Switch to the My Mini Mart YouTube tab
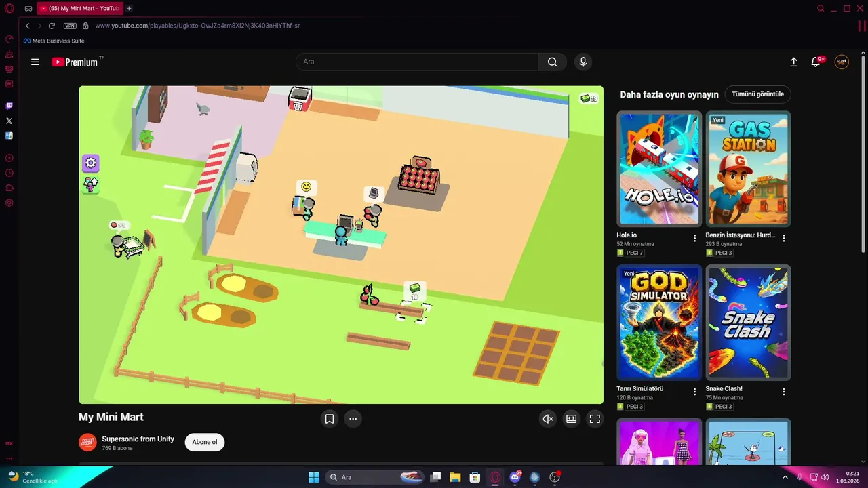 pyautogui.click(x=79, y=8)
